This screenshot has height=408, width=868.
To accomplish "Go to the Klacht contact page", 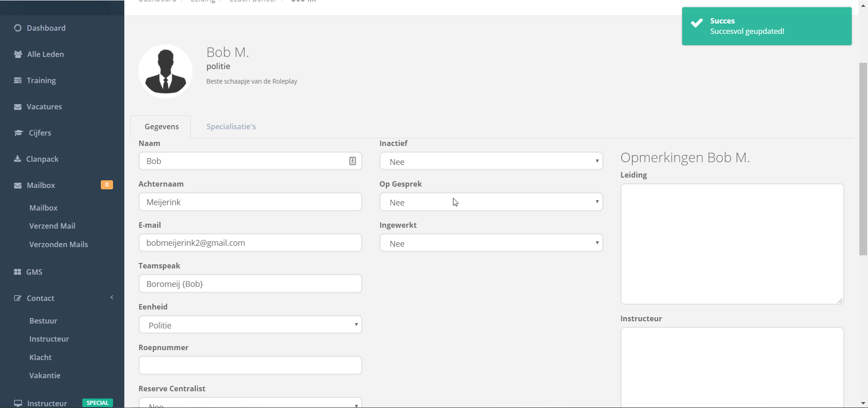I will click(41, 357).
